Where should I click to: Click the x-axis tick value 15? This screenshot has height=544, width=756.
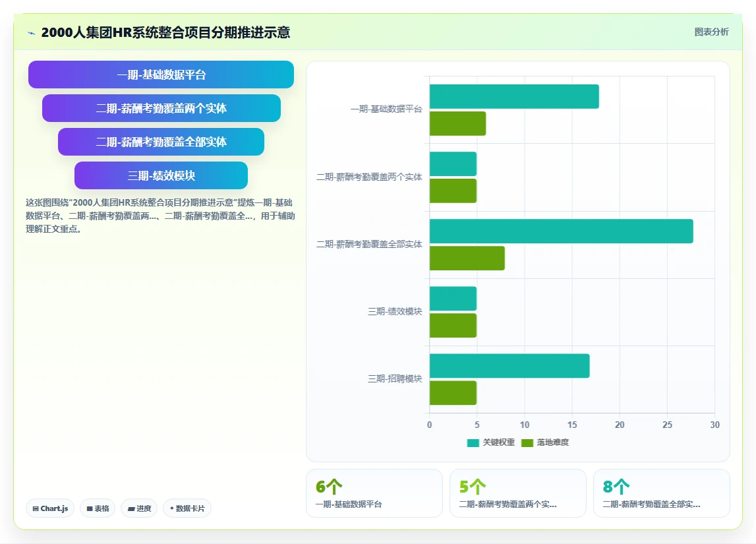(572, 425)
